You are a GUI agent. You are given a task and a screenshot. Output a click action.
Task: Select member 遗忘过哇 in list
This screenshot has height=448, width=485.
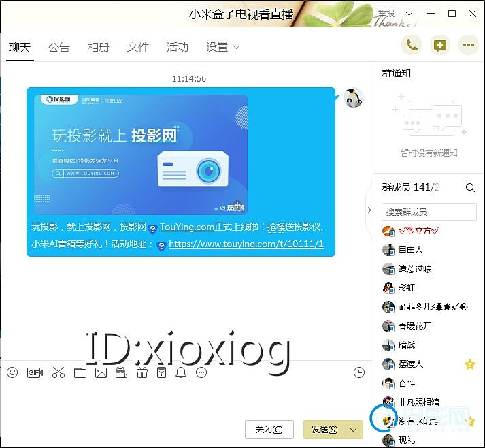[429, 269]
